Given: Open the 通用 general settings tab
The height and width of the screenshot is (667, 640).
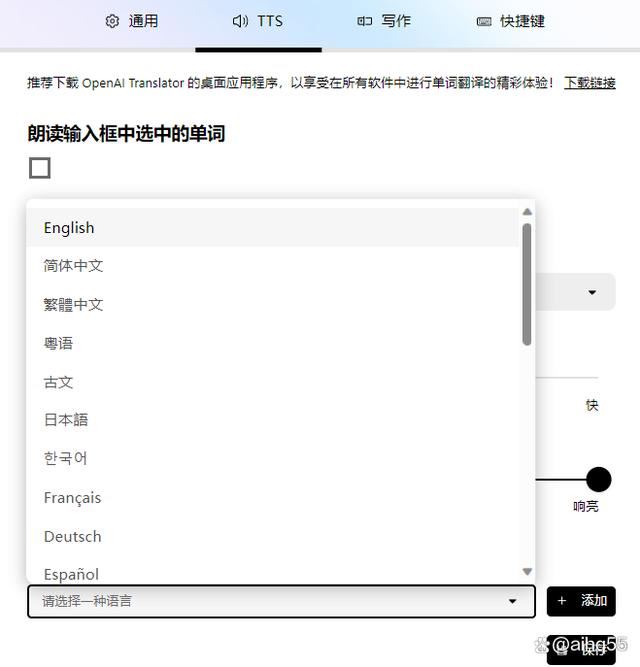Looking at the screenshot, I should 132,21.
